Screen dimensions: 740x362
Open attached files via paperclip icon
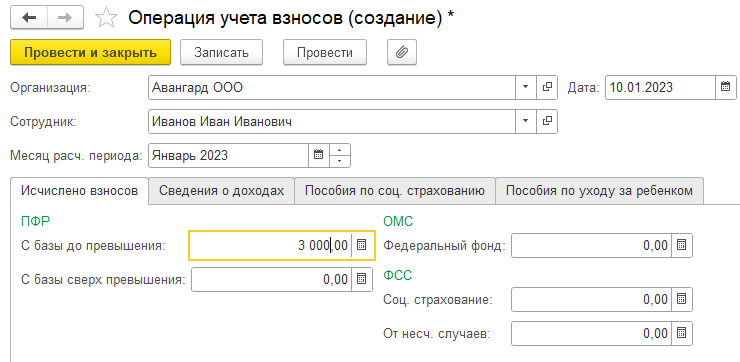coord(402,52)
